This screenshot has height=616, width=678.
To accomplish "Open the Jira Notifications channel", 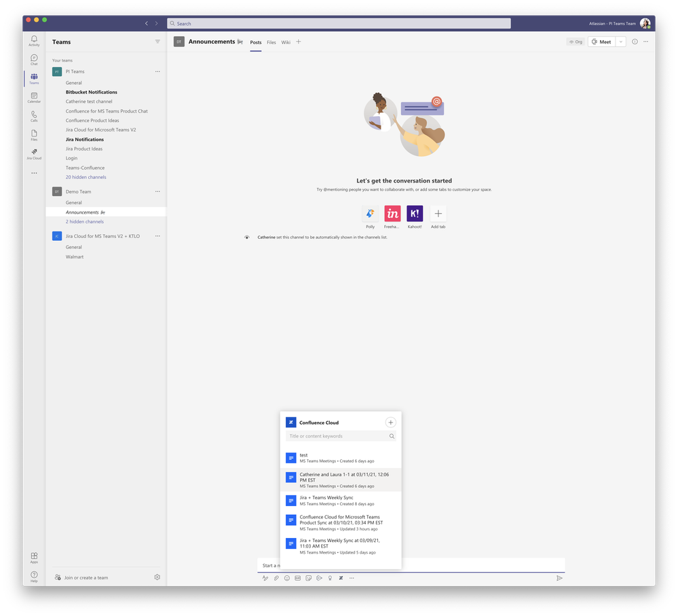I will (x=85, y=139).
